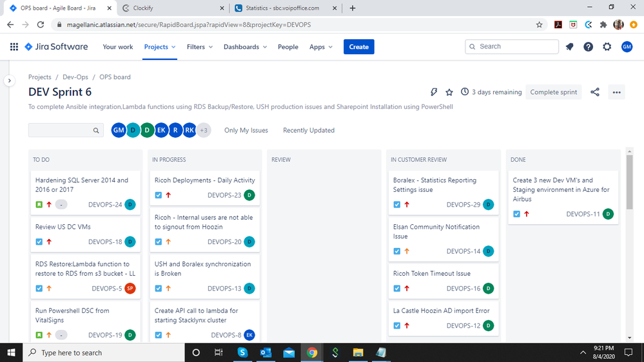Open the Jira help icon
Image resolution: width=644 pixels, height=362 pixels.
[x=588, y=47]
